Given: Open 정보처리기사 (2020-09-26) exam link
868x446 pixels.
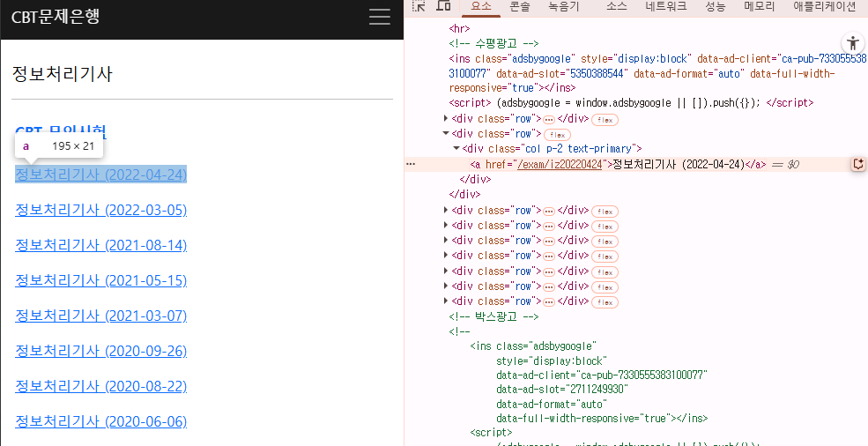Looking at the screenshot, I should coord(100,351).
